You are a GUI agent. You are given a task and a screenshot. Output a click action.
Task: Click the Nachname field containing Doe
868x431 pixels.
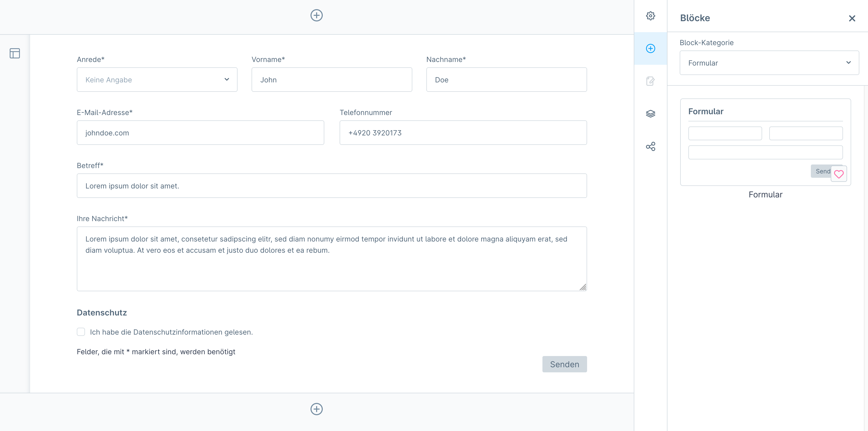click(x=506, y=80)
